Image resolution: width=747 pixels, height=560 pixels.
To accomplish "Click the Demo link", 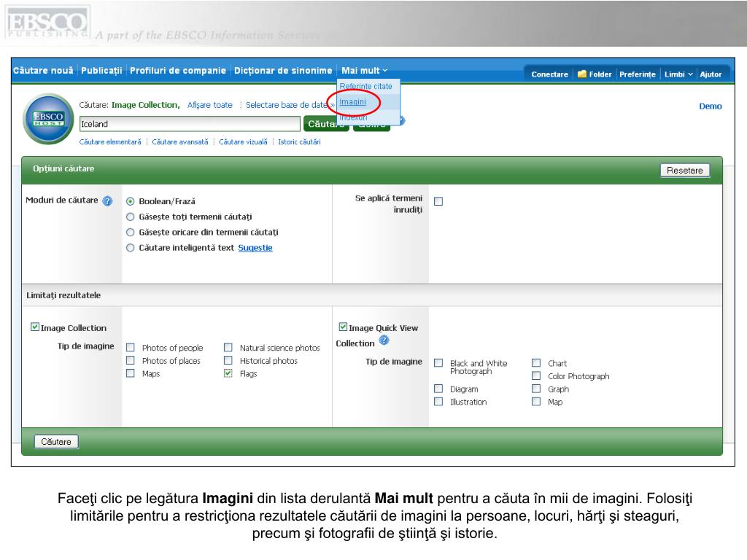I will pos(711,106).
